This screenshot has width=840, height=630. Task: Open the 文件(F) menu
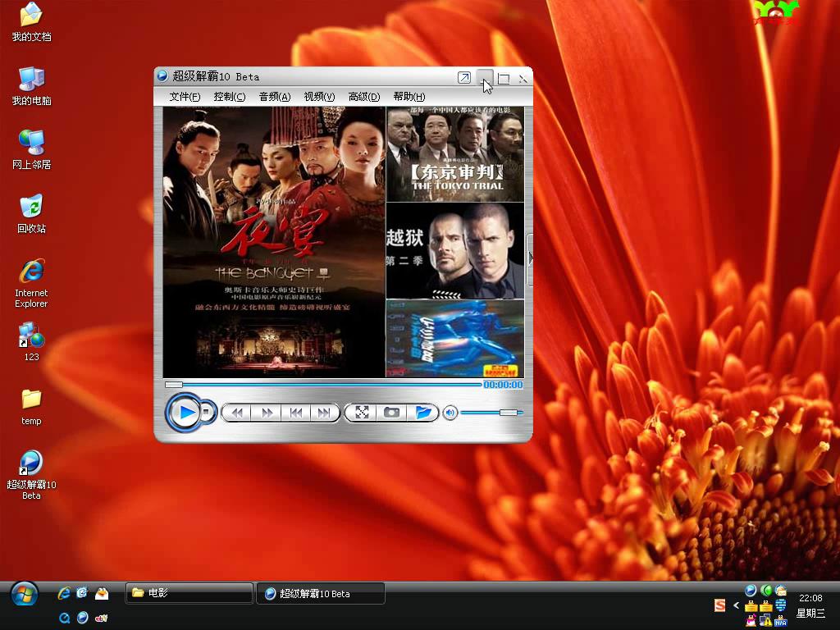coord(185,97)
